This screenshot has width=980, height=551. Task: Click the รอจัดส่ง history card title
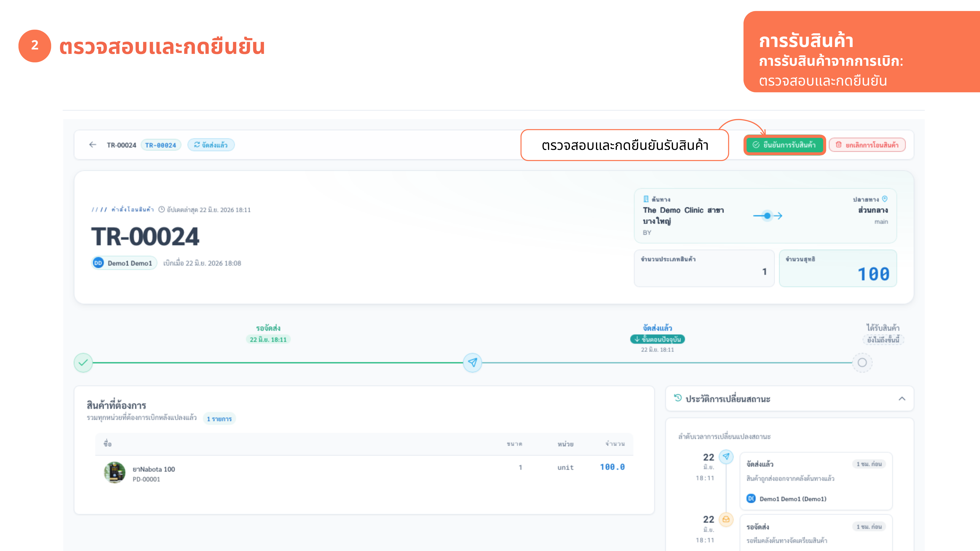tap(758, 527)
